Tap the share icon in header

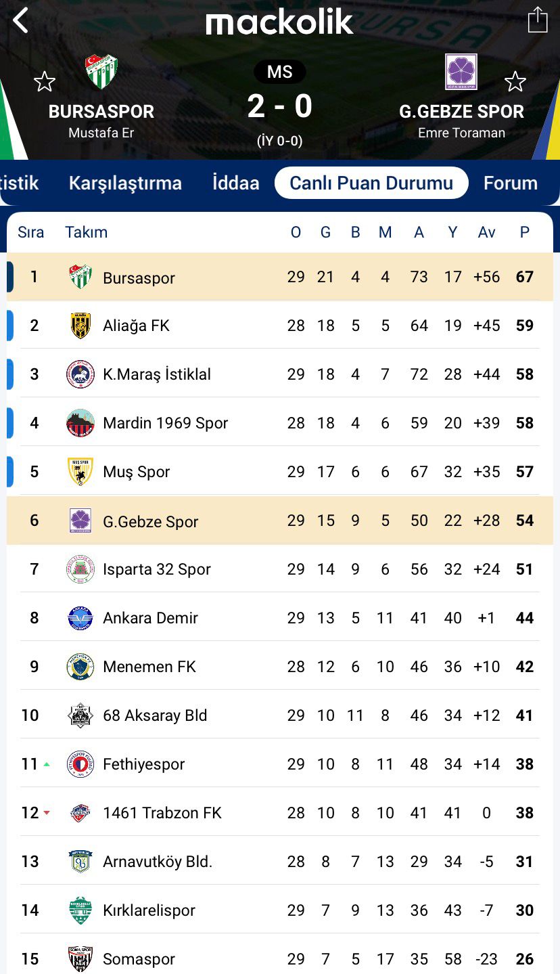click(538, 19)
